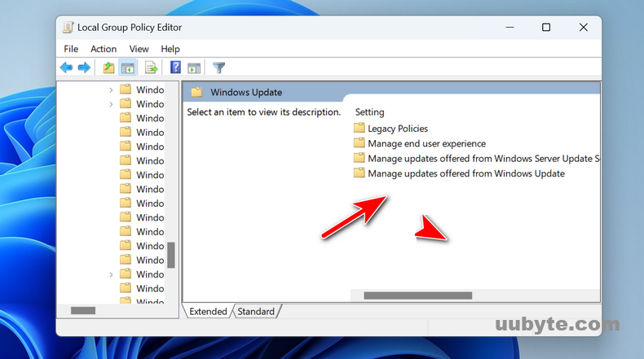Expand the first tree folder chevron
This screenshot has height=359, width=644.
click(111, 90)
